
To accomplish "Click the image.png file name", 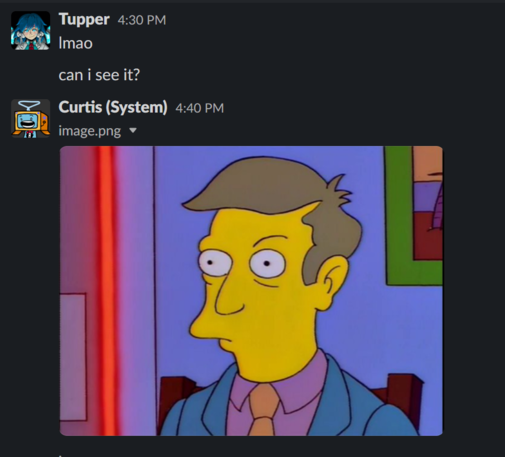I will click(90, 131).
